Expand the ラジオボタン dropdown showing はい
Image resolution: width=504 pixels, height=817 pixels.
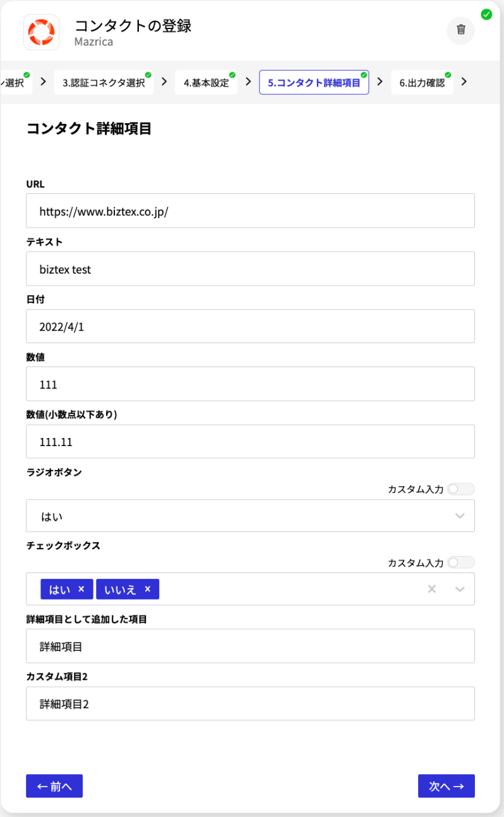pyautogui.click(x=250, y=516)
